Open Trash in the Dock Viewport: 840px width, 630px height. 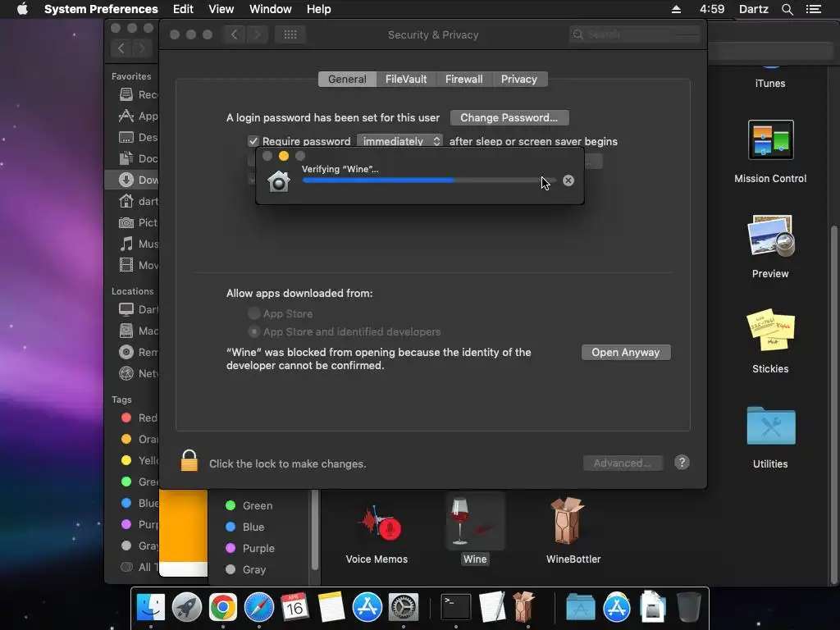tap(689, 607)
